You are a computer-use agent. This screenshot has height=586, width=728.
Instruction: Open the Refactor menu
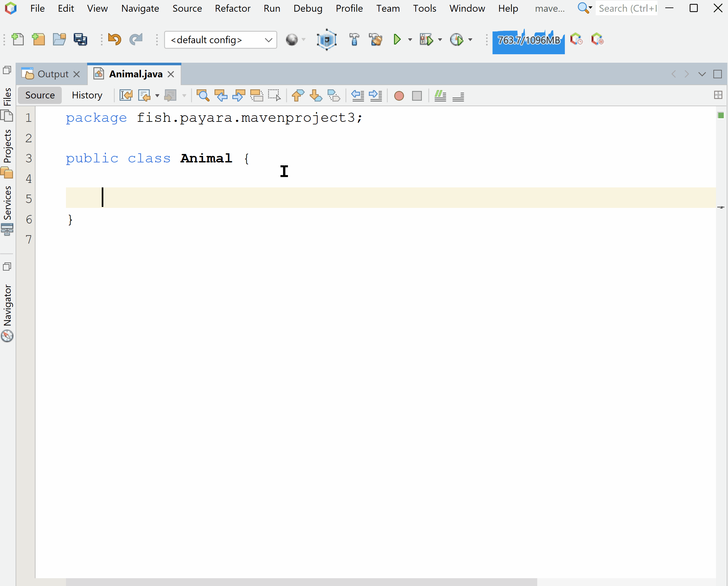(x=232, y=8)
